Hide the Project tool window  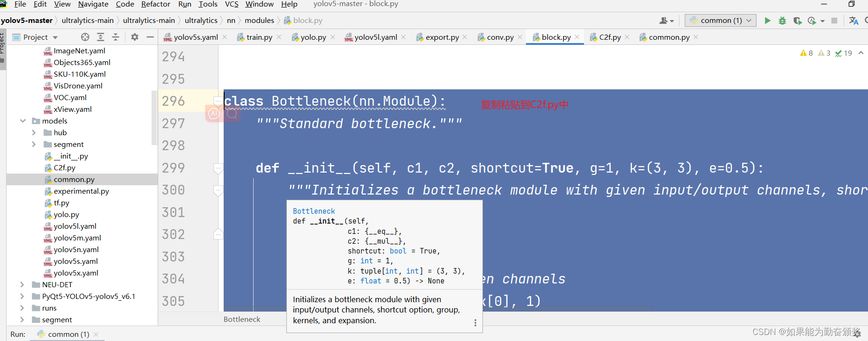point(150,37)
